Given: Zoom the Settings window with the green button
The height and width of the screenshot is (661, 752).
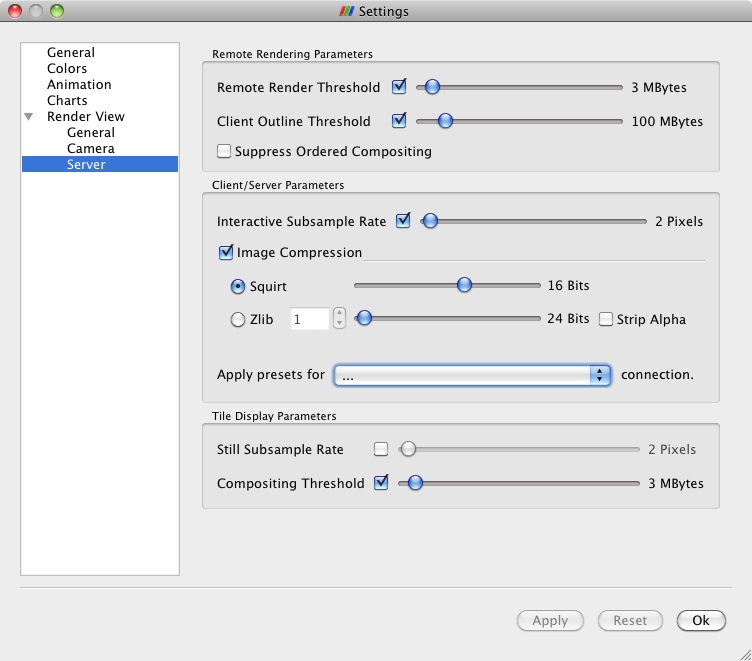Looking at the screenshot, I should (x=57, y=11).
